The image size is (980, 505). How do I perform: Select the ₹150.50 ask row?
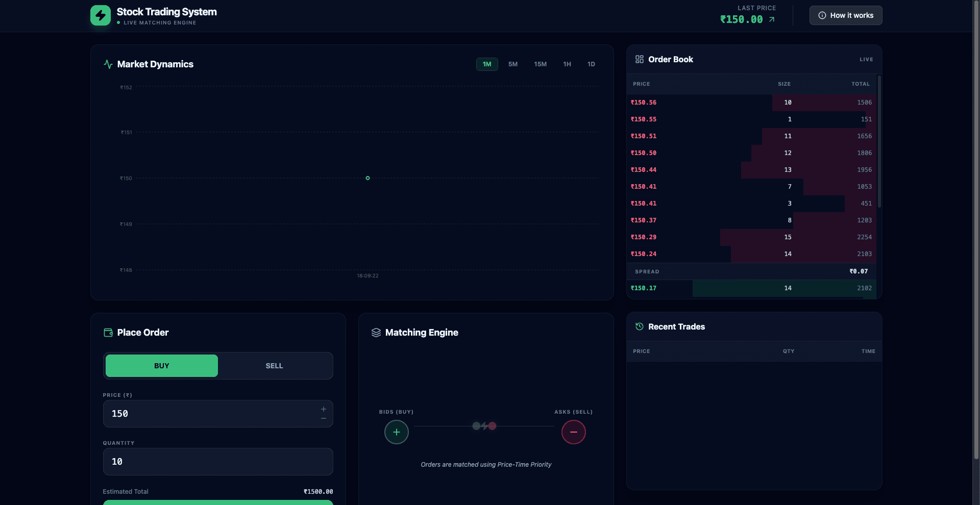pos(751,153)
